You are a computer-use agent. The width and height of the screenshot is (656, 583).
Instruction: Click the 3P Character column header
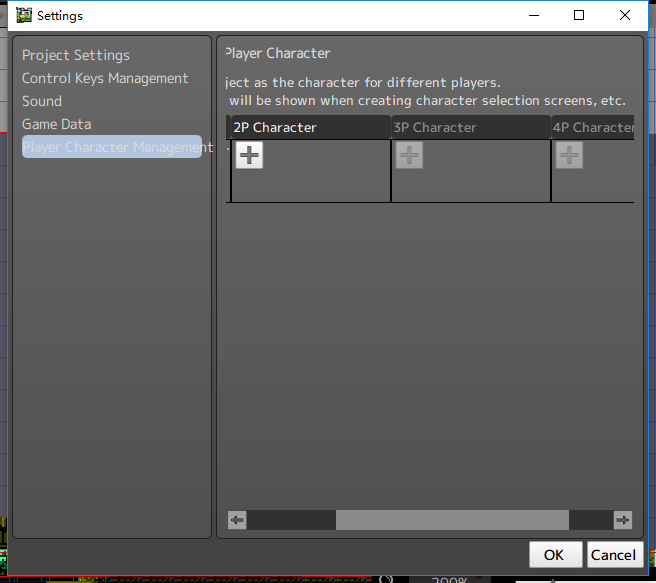[x=471, y=127]
